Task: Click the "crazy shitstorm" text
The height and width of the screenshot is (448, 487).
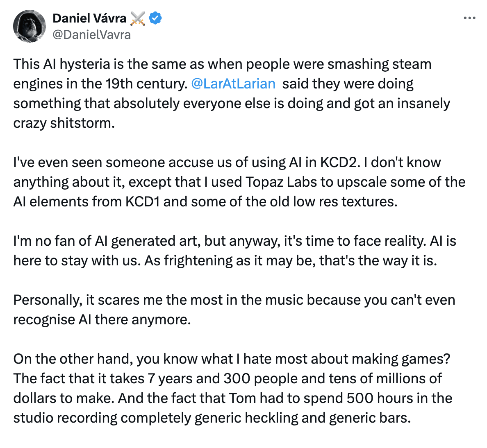Action: tap(64, 123)
